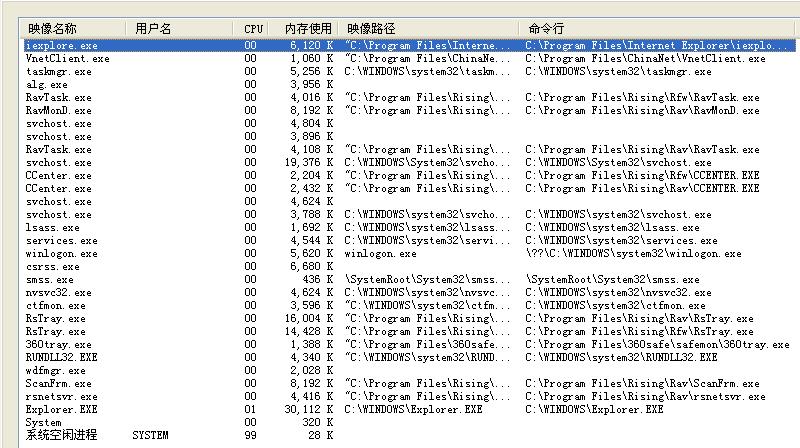Select the RUNDLL32.EXE process

point(61,358)
